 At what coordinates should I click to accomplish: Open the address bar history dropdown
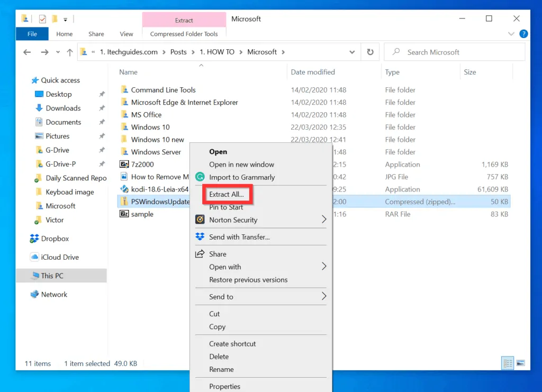(x=353, y=52)
